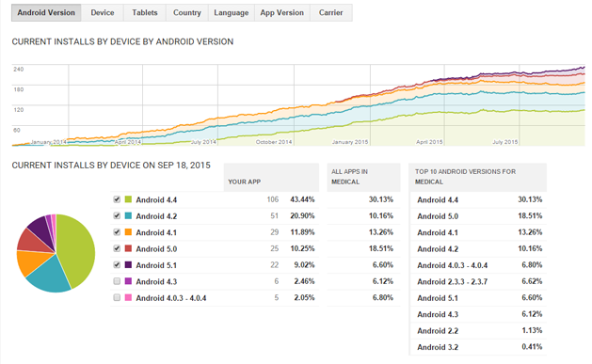Click the April 2015 axis label on chart
592x364 pixels.
coord(429,142)
